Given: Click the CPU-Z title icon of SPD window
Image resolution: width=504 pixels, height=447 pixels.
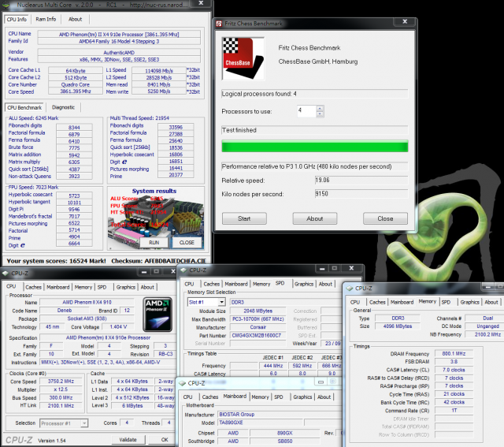Looking at the screenshot, I should 183,270.
